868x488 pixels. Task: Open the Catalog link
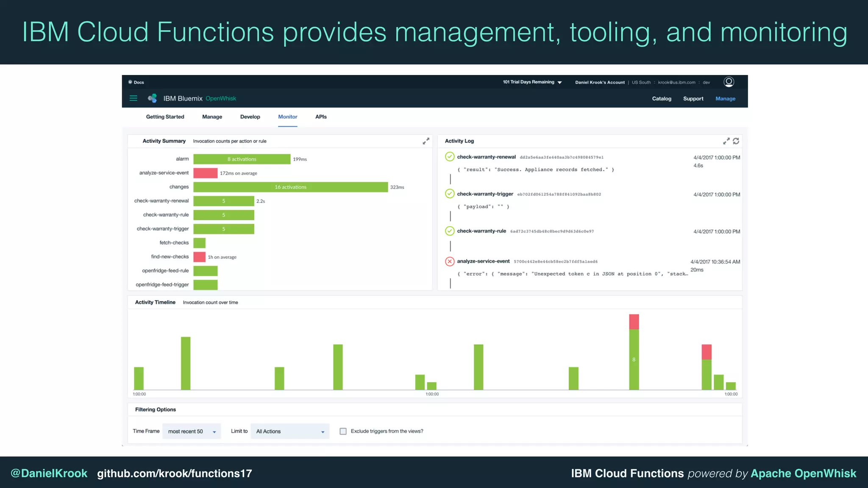pyautogui.click(x=661, y=99)
